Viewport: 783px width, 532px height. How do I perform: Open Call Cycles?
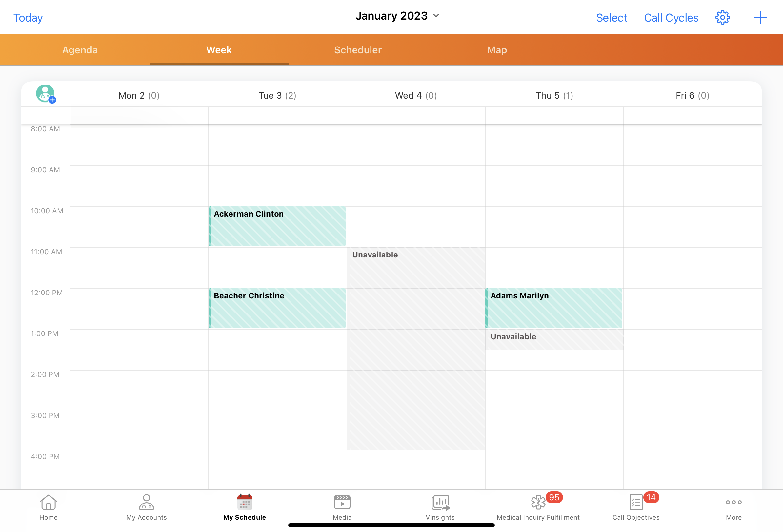coord(671,17)
